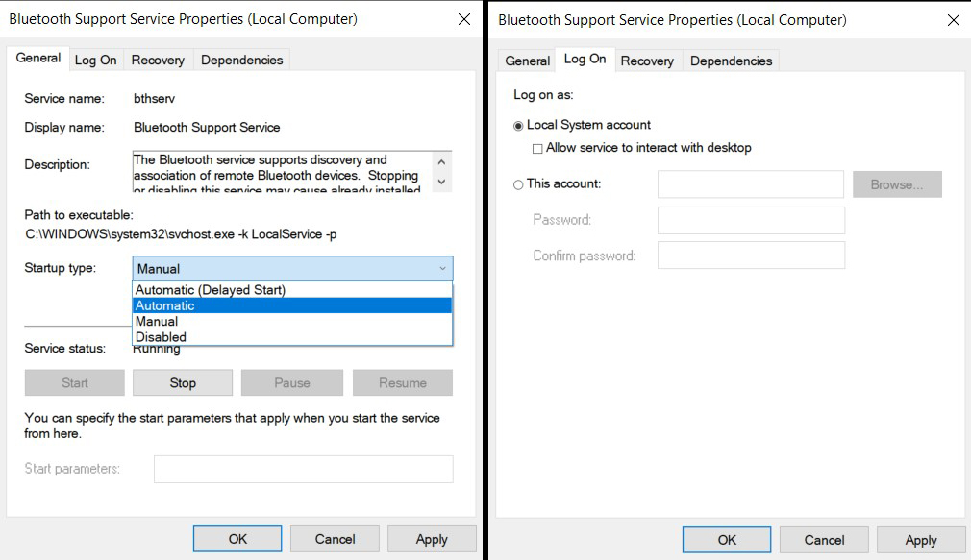
Task: Cancel changes in the left dialog
Action: click(335, 539)
